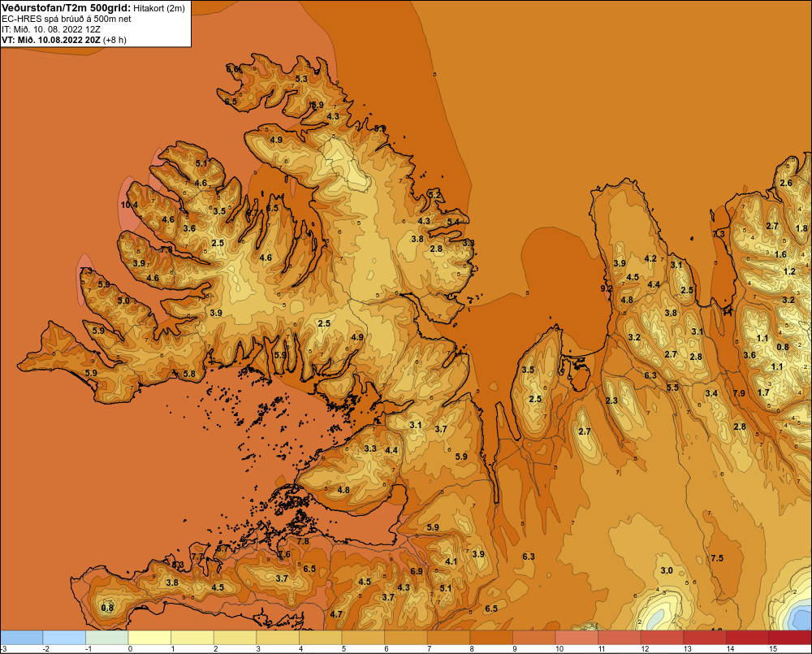Select the dark red swatch above 15

click(790, 638)
